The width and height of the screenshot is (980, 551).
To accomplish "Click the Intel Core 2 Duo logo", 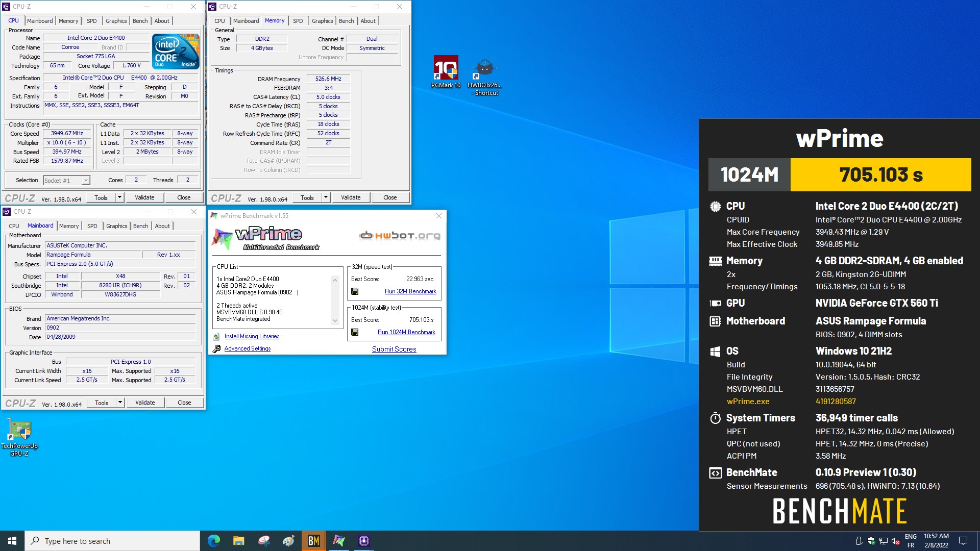I will pyautogui.click(x=176, y=51).
